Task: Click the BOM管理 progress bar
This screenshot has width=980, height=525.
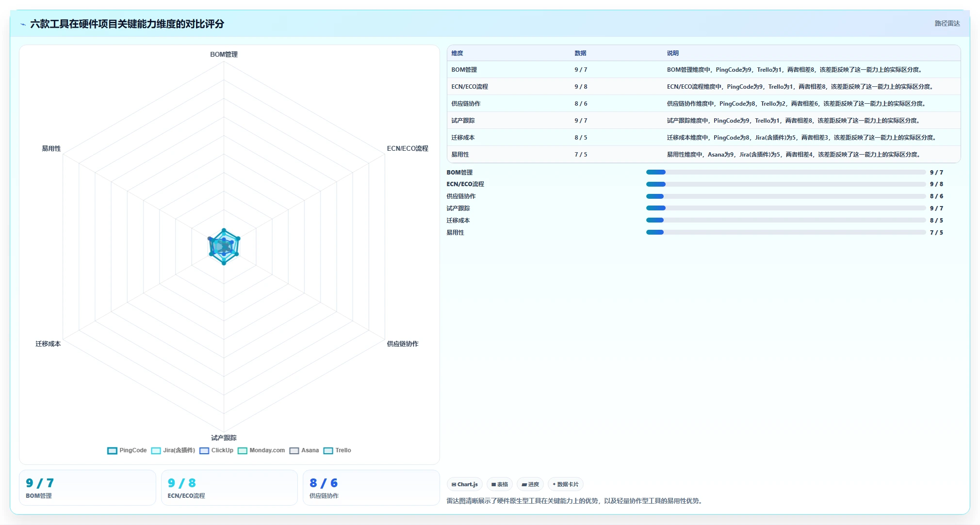Action: coord(785,172)
